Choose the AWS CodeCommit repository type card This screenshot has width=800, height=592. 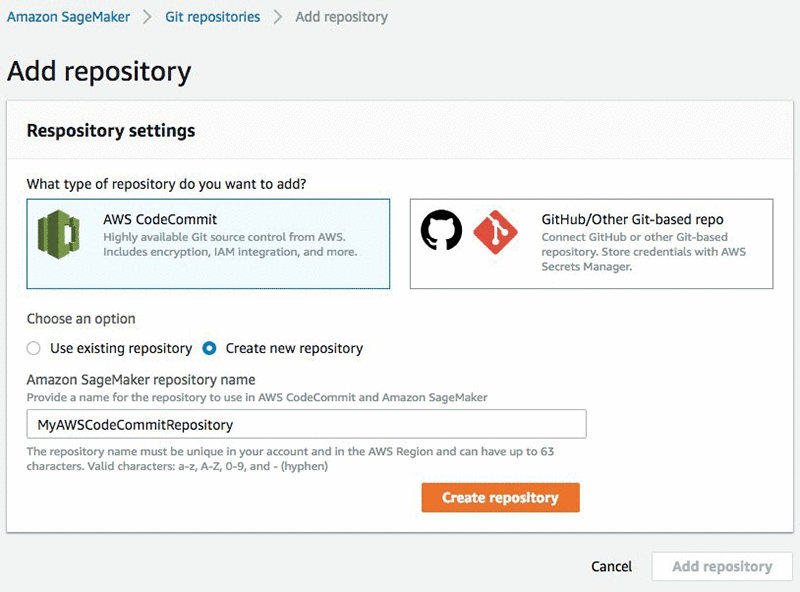(x=208, y=244)
